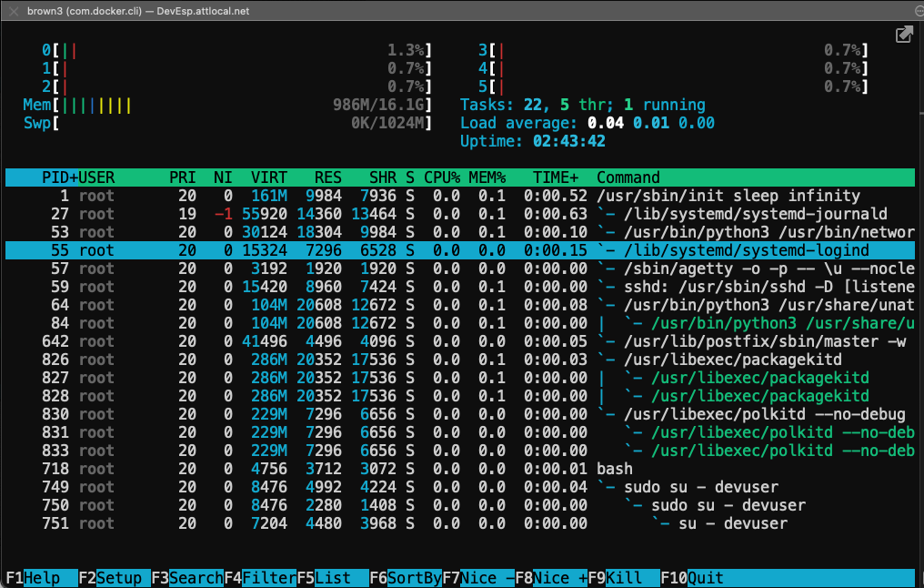Click the highlighted systemd-logind row

pyautogui.click(x=460, y=250)
